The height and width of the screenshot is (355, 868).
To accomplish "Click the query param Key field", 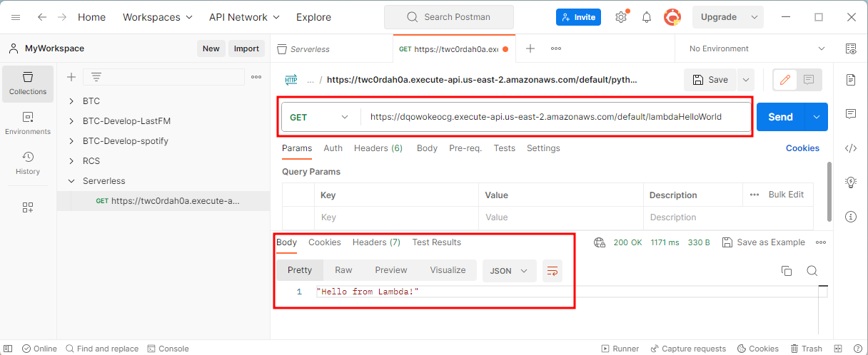I will 396,217.
